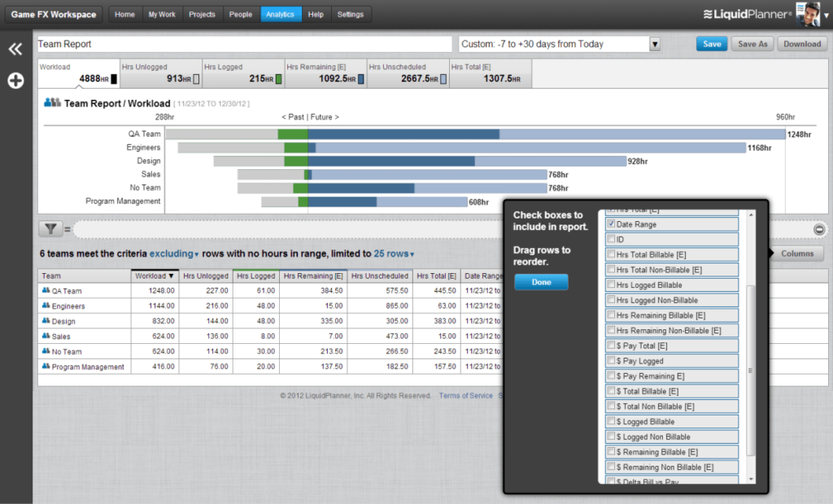Click the column list scroll-up arrow
833x504 pixels.
tap(751, 215)
